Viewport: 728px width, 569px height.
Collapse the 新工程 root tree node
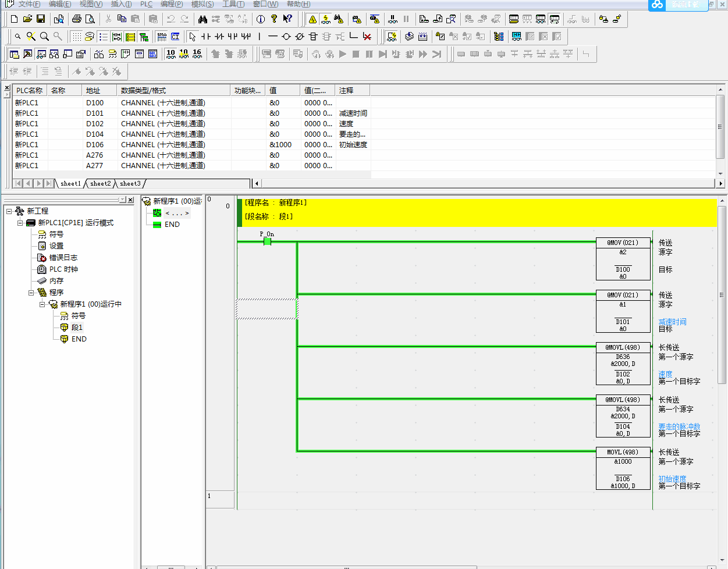[9, 211]
